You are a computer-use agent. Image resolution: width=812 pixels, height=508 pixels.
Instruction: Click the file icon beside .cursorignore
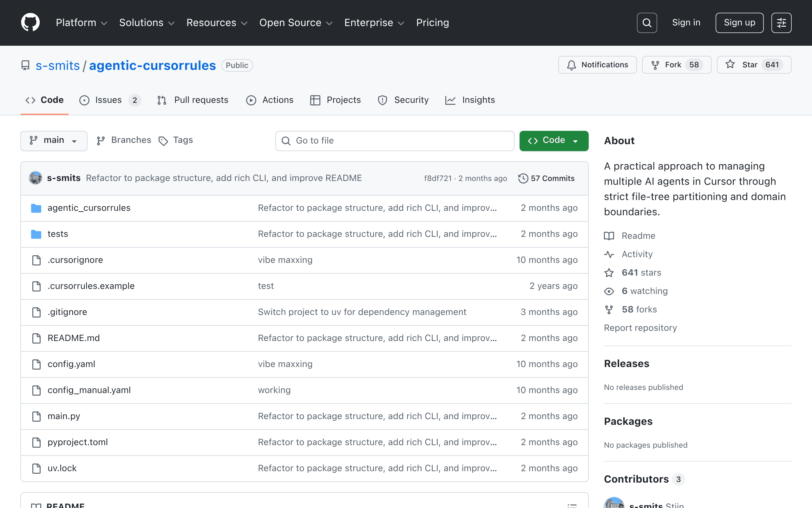coord(36,260)
